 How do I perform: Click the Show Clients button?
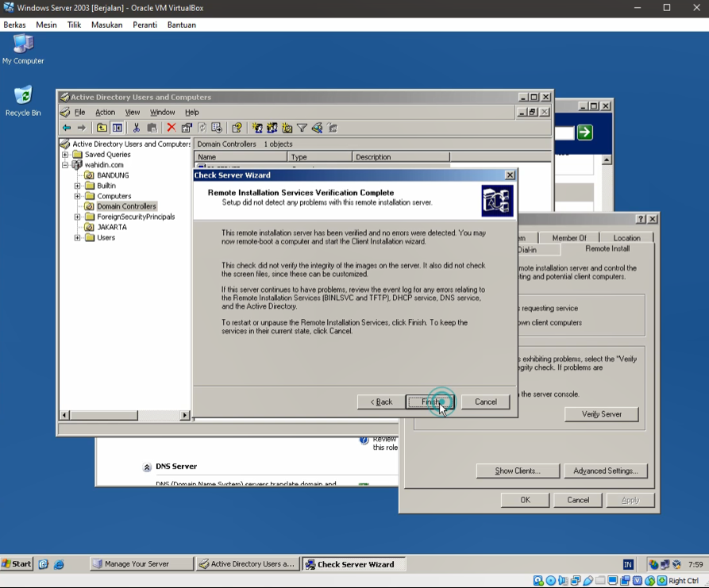tap(518, 471)
